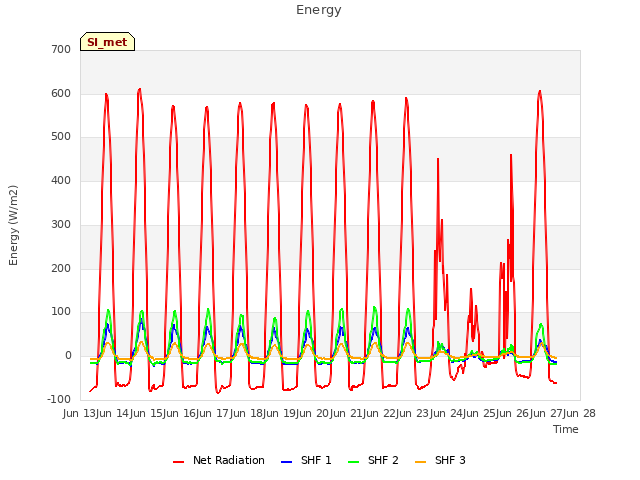Click the Jun 13 x-axis tick label

[81, 413]
